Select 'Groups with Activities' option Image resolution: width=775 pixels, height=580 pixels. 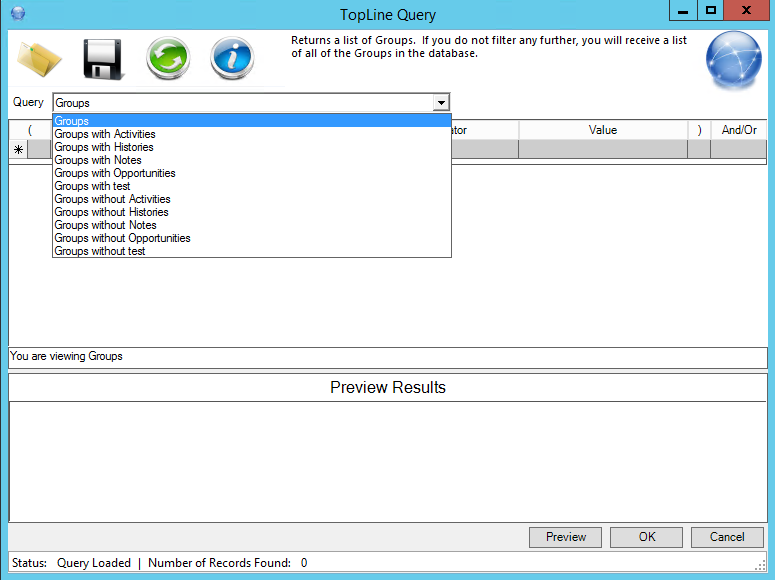coord(252,134)
